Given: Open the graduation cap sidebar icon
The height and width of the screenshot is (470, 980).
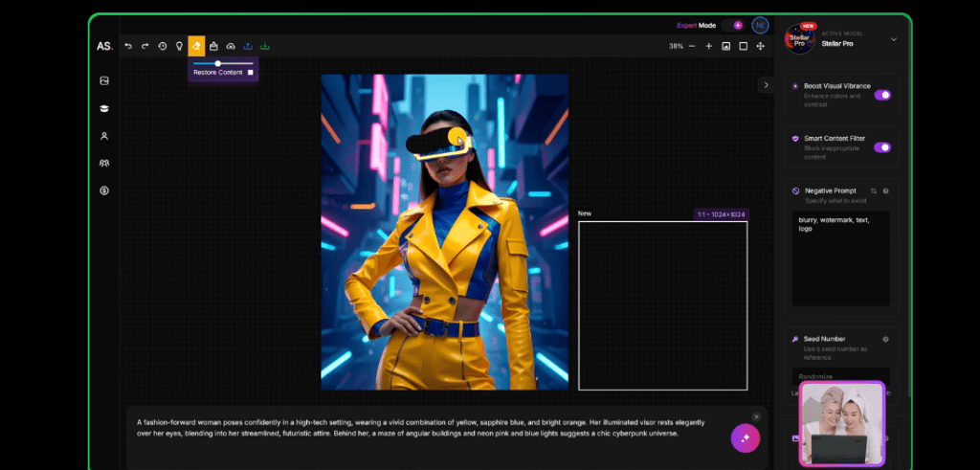Looking at the screenshot, I should [104, 109].
